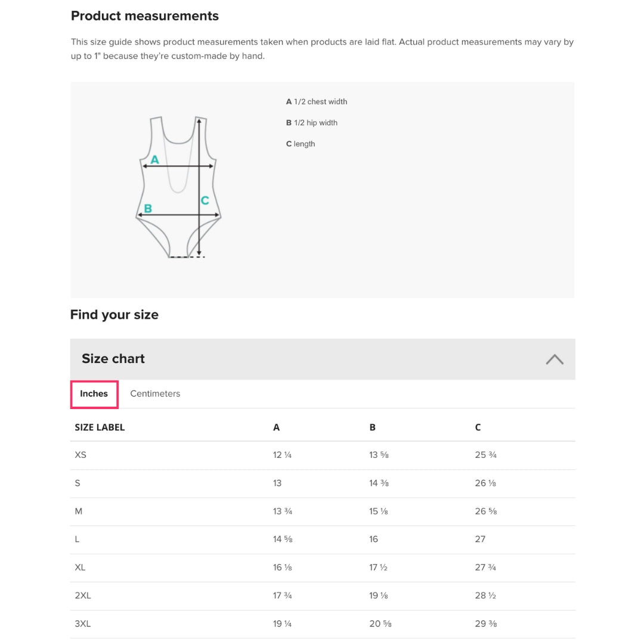Click column header B in size table

pos(372,427)
